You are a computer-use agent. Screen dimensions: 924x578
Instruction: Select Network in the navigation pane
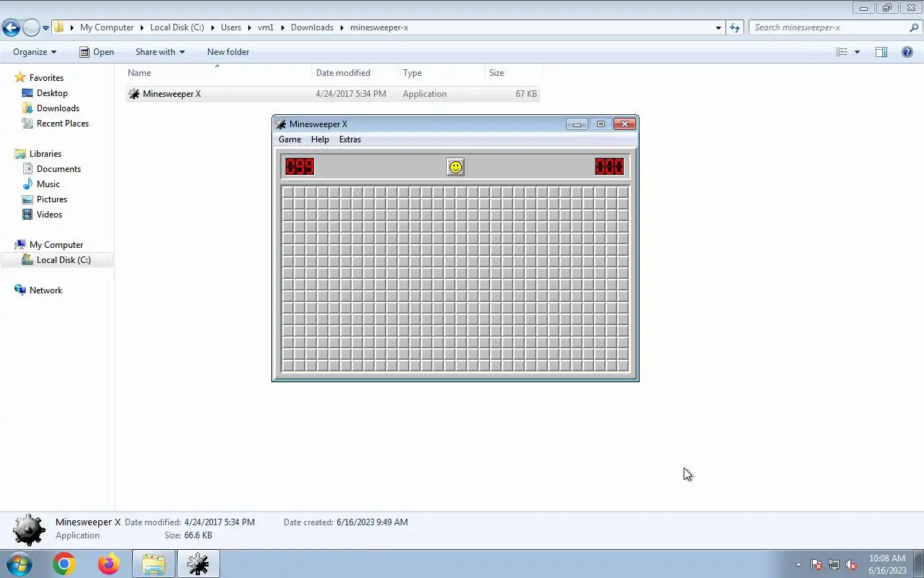(45, 290)
